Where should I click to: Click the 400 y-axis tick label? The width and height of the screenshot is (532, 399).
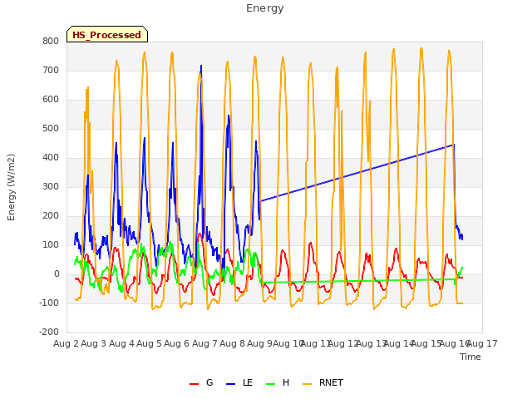pos(51,157)
